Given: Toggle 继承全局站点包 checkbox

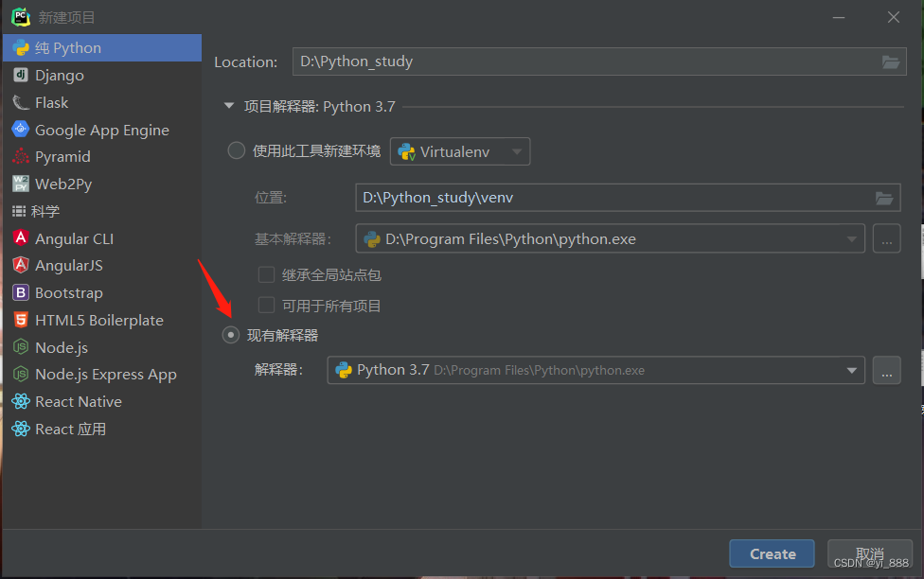Looking at the screenshot, I should tap(266, 274).
